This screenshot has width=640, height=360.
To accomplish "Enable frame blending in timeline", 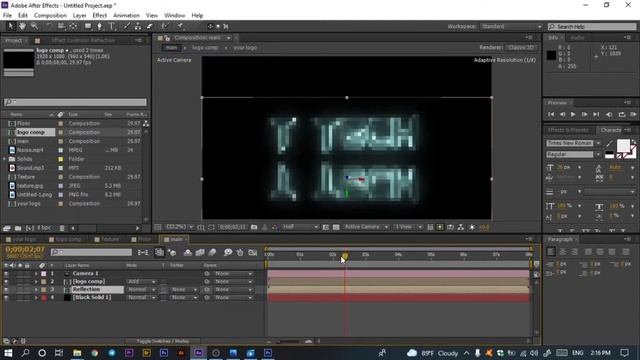I will coord(200,253).
